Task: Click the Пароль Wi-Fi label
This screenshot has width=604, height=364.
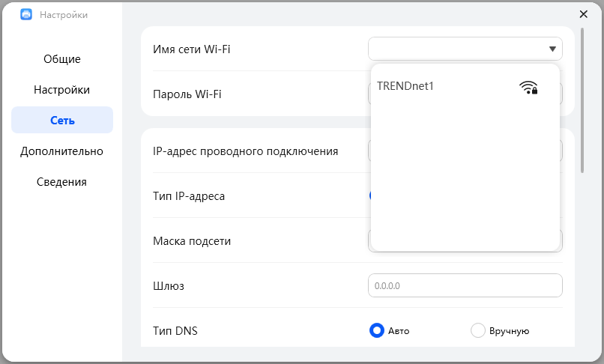Action: [187, 94]
